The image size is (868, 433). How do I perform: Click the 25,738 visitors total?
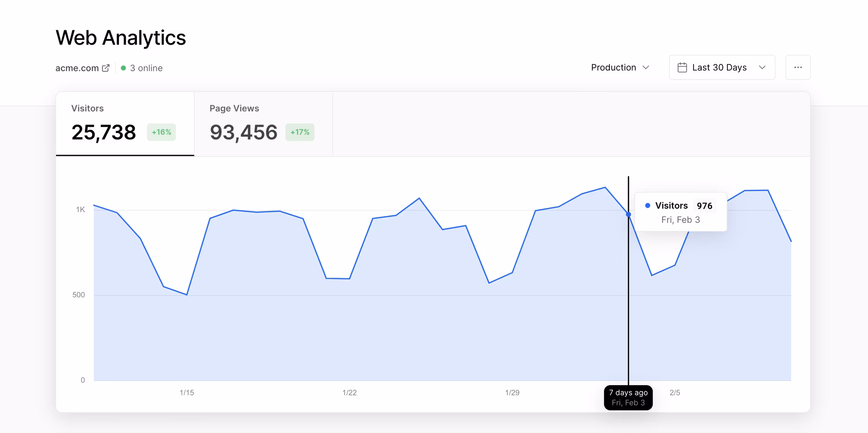104,132
